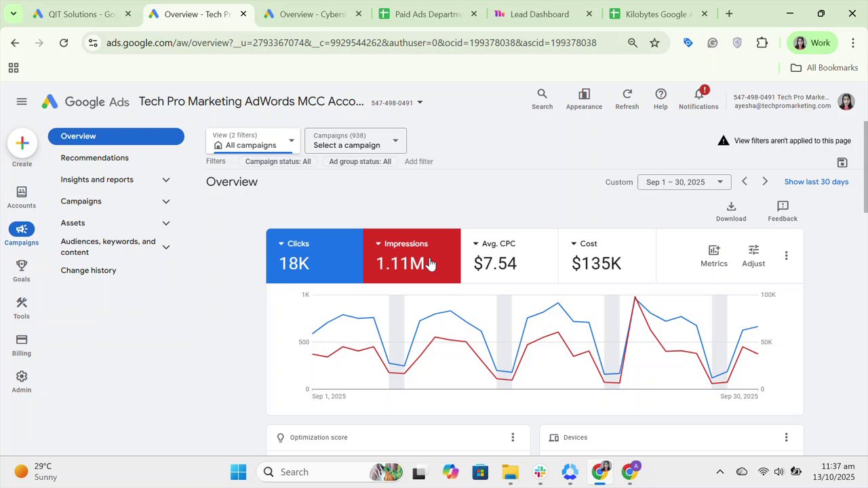Open All Bookmarks folder
The height and width of the screenshot is (488, 868).
[825, 68]
